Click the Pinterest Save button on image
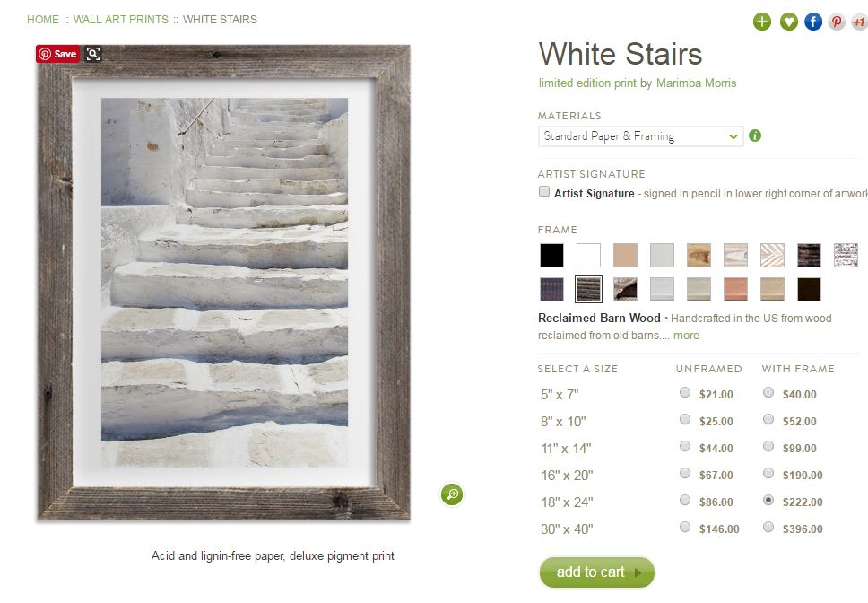Viewport: 868px width, 603px height. [57, 54]
